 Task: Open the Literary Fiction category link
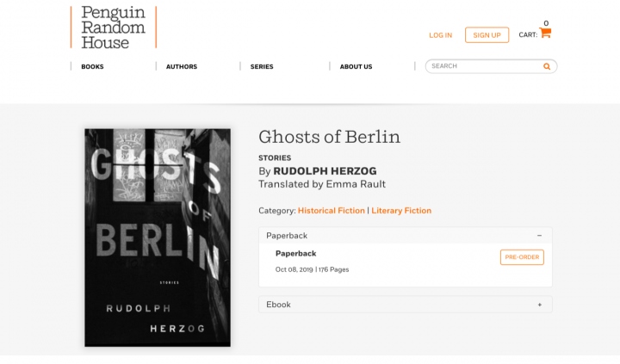click(401, 211)
